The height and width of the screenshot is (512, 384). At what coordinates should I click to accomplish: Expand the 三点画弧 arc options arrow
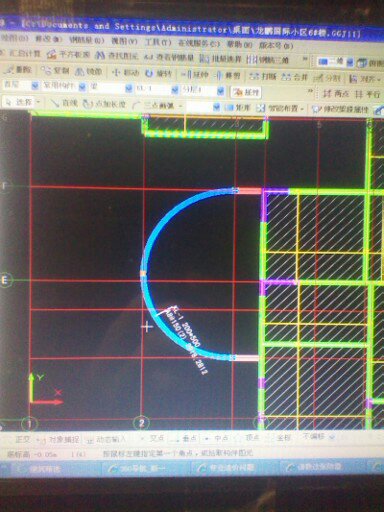tap(181, 106)
